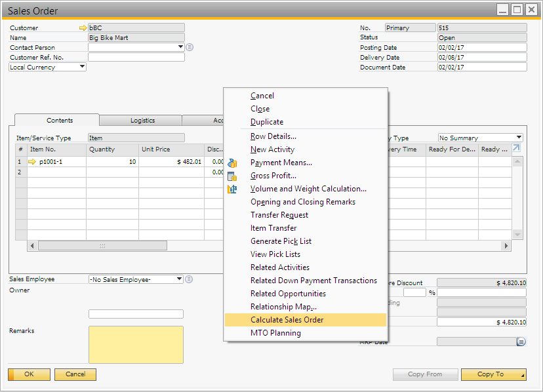Switch to the Logistics tab
The width and height of the screenshot is (543, 392).
142,121
